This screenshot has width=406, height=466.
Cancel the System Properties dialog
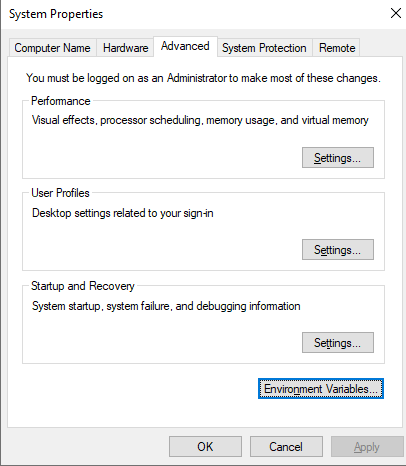286,447
